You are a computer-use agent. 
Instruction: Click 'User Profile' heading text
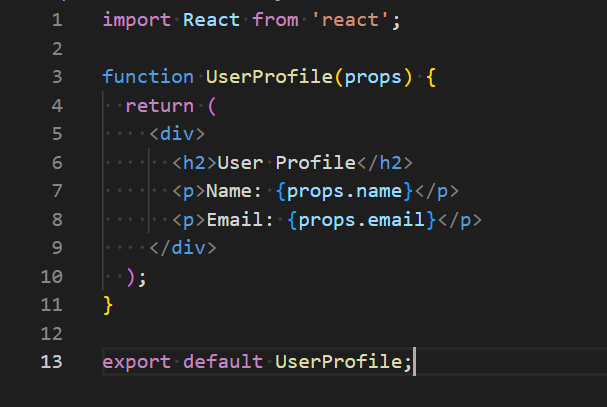286,163
